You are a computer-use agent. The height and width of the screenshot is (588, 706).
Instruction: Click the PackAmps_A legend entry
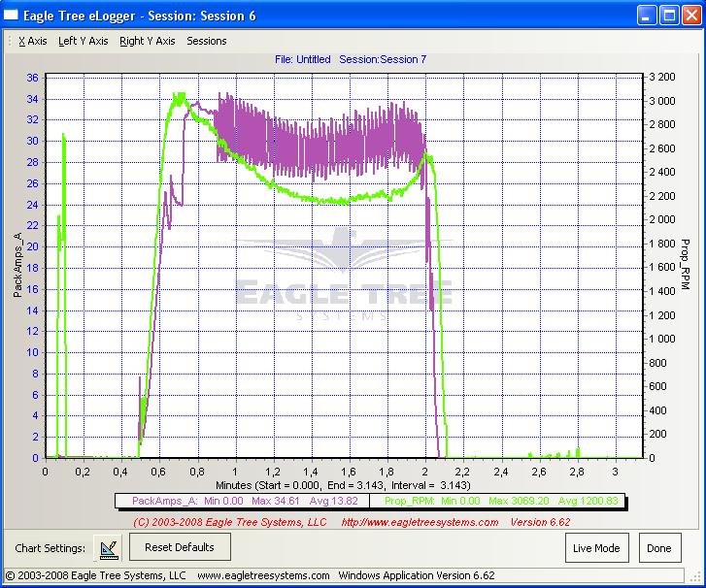click(244, 501)
